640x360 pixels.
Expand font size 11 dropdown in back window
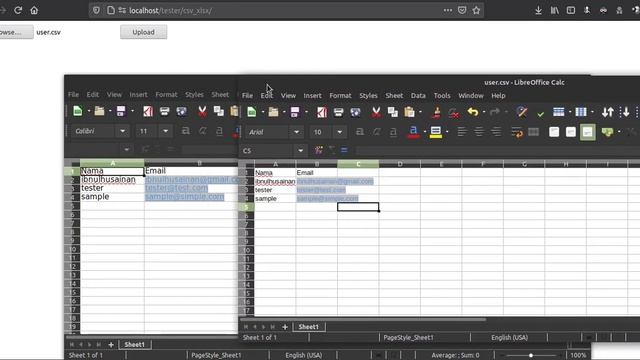coord(165,131)
